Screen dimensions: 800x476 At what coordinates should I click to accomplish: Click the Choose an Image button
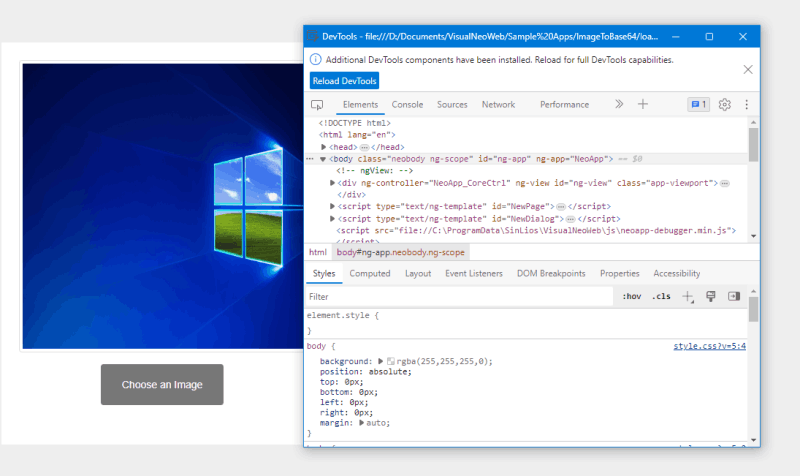click(162, 385)
